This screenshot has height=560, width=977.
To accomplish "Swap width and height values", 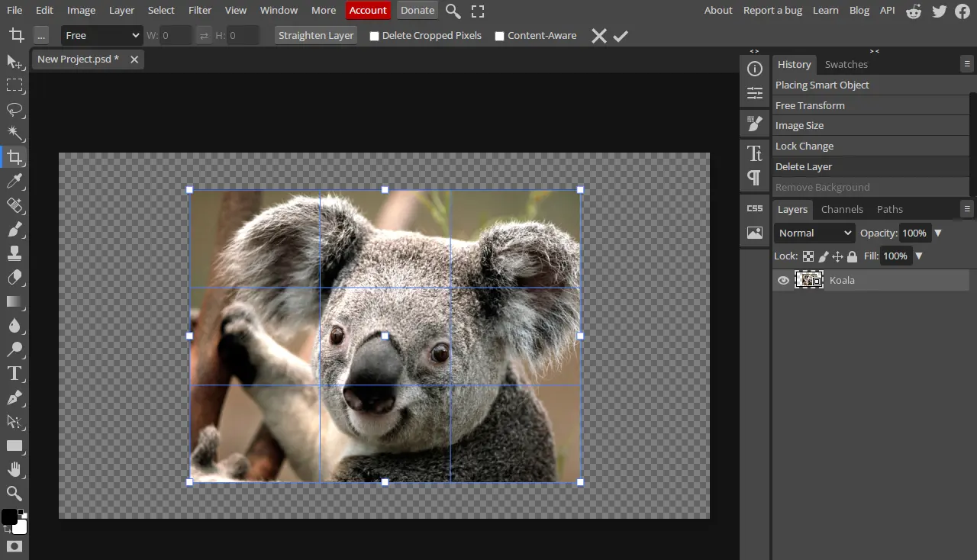I will 203,36.
